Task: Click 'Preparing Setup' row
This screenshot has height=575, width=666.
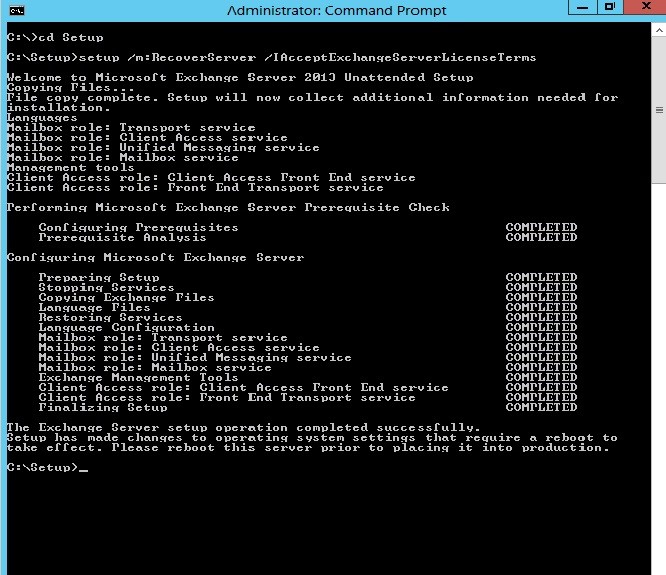Action: click(x=308, y=278)
